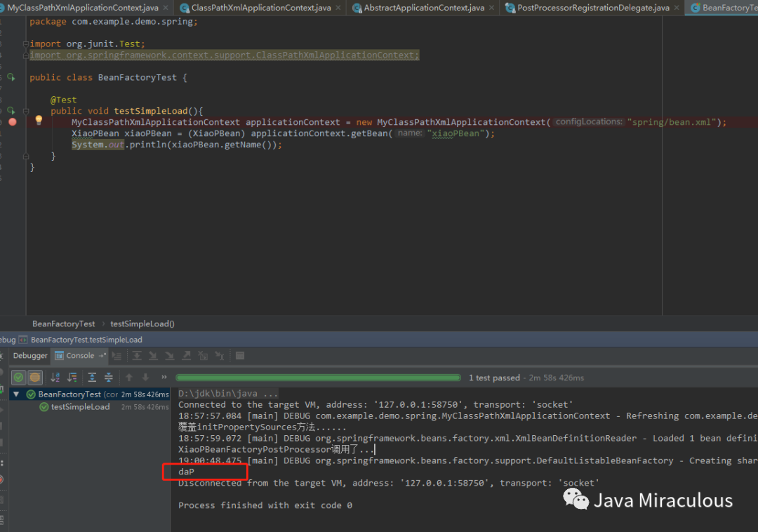Sort test results by duration
Viewport: 758px width, 532px height.
coord(72,378)
